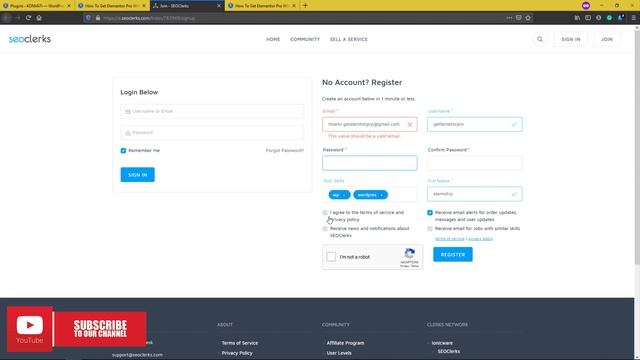Click the Confirm Password field

click(x=475, y=163)
